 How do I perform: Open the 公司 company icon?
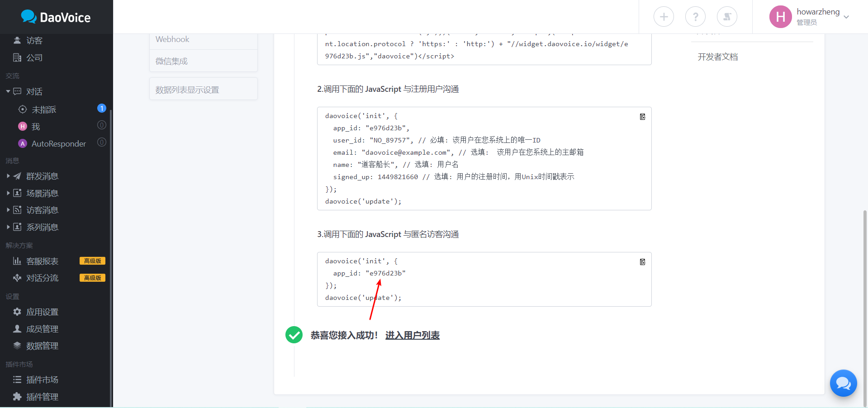(17, 57)
